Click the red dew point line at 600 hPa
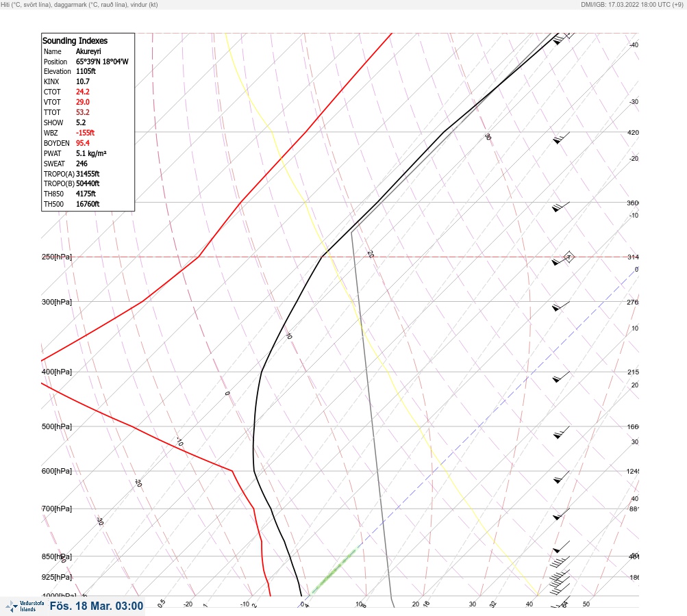This screenshot has width=687, height=616. pos(232,471)
